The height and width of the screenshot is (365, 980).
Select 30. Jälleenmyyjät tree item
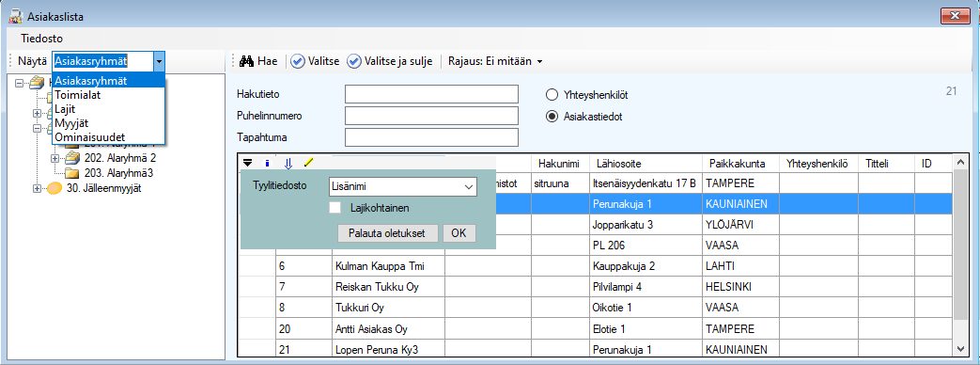tap(103, 187)
